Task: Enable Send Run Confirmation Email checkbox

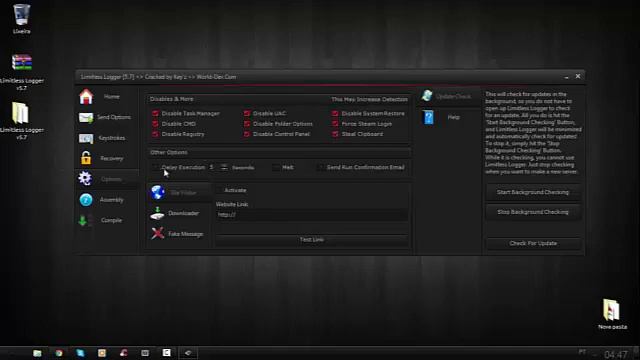Action: point(321,167)
